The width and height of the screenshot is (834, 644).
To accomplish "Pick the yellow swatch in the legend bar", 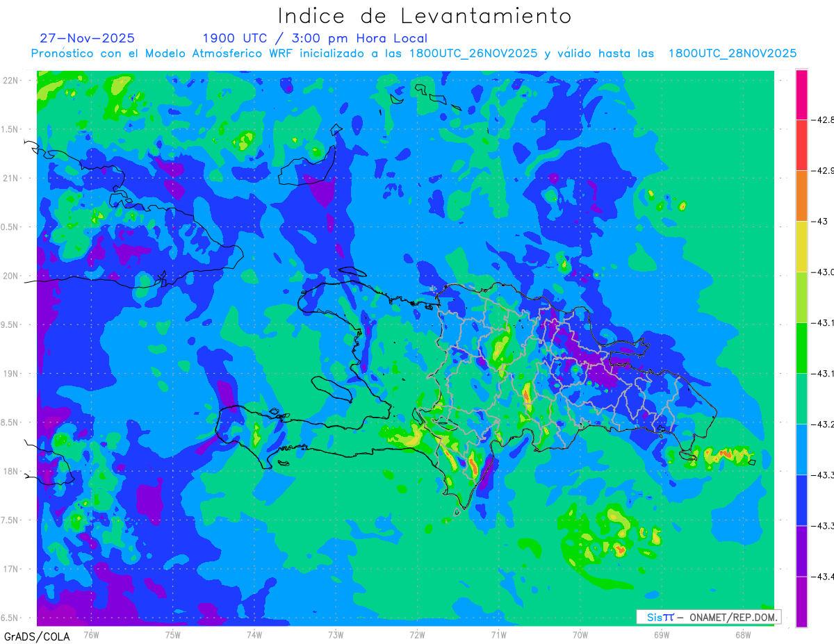I will [801, 246].
